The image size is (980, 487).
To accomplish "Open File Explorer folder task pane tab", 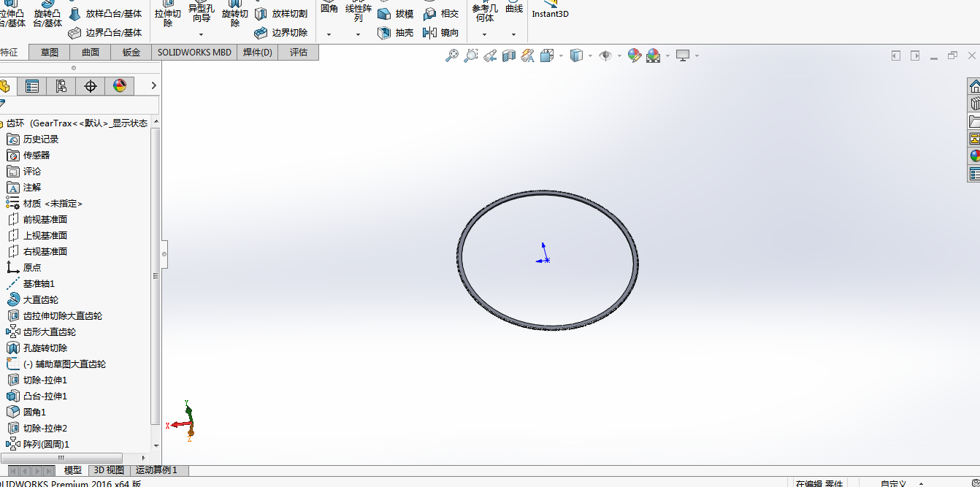I will coord(974,121).
